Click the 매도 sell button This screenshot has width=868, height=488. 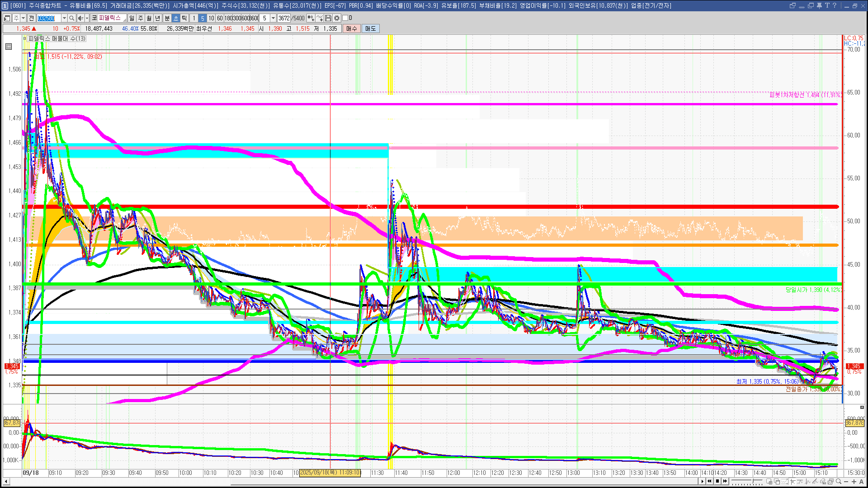coord(371,28)
